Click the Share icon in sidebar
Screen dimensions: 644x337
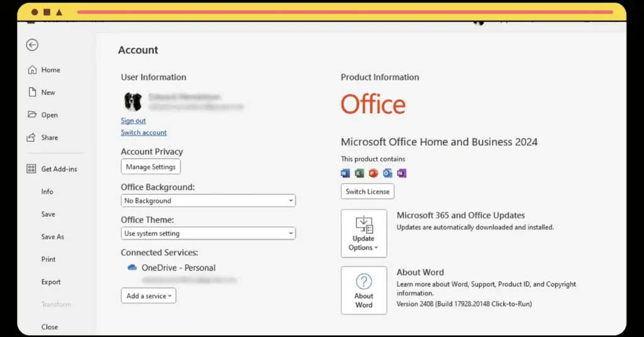[x=31, y=138]
